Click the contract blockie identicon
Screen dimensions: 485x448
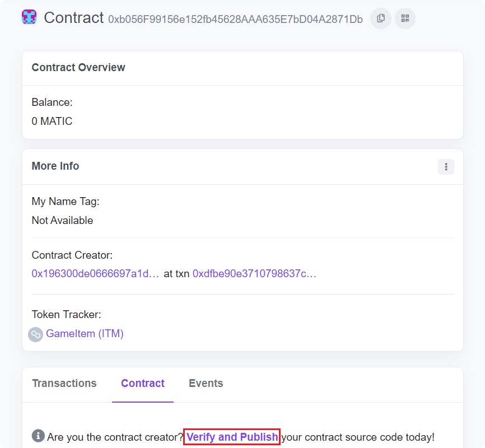coord(30,17)
